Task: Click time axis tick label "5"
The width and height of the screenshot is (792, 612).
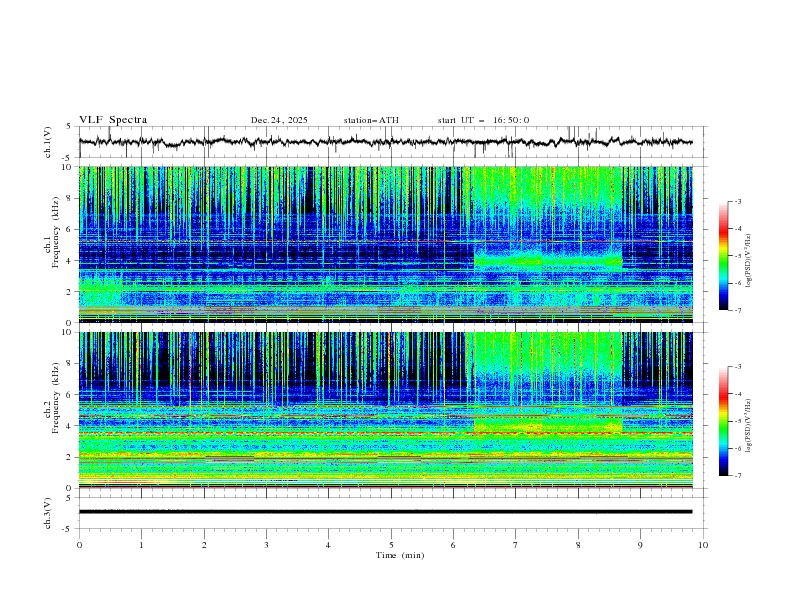Action: [391, 545]
